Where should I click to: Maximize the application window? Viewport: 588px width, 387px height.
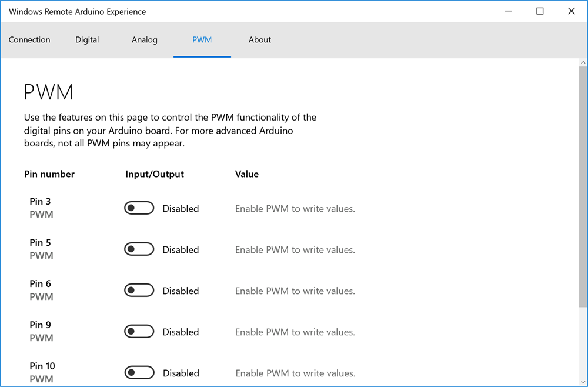point(540,11)
